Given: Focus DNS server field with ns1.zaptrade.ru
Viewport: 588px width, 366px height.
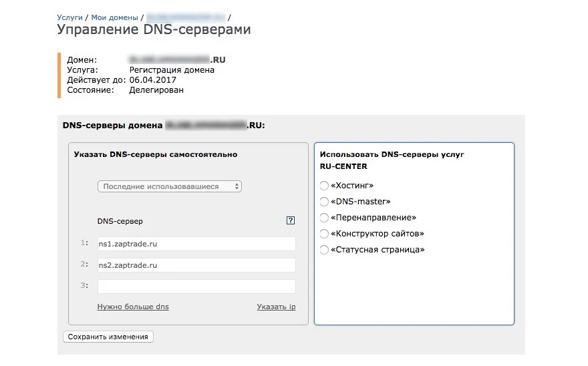Looking at the screenshot, I should (196, 244).
